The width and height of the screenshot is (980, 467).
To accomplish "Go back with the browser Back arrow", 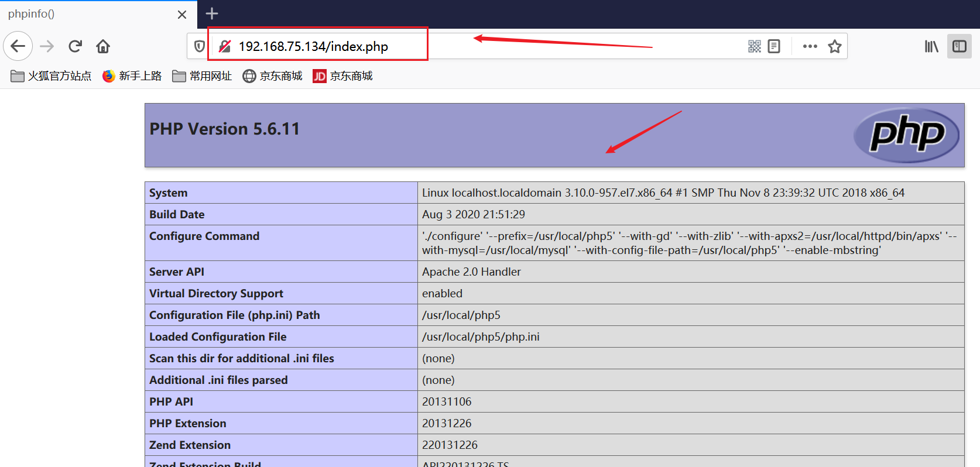I will click(18, 46).
